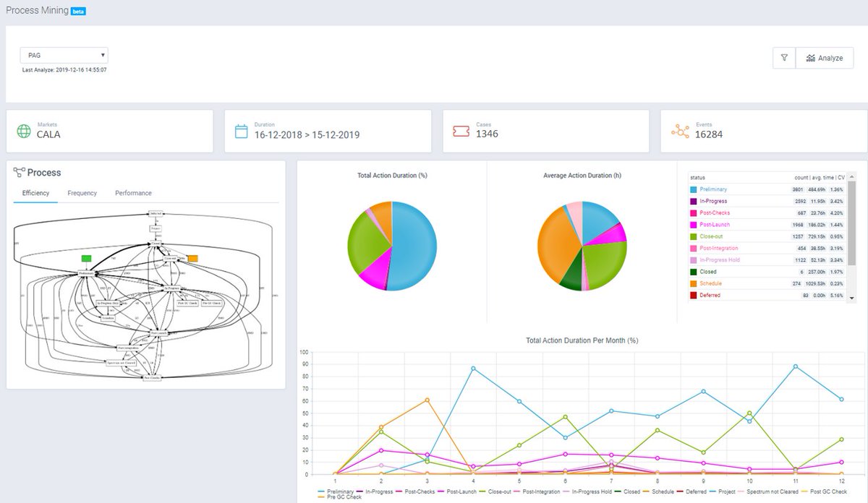This screenshot has width=868, height=503.
Task: Toggle In-Progress series in line chart legend
Action: (x=373, y=491)
